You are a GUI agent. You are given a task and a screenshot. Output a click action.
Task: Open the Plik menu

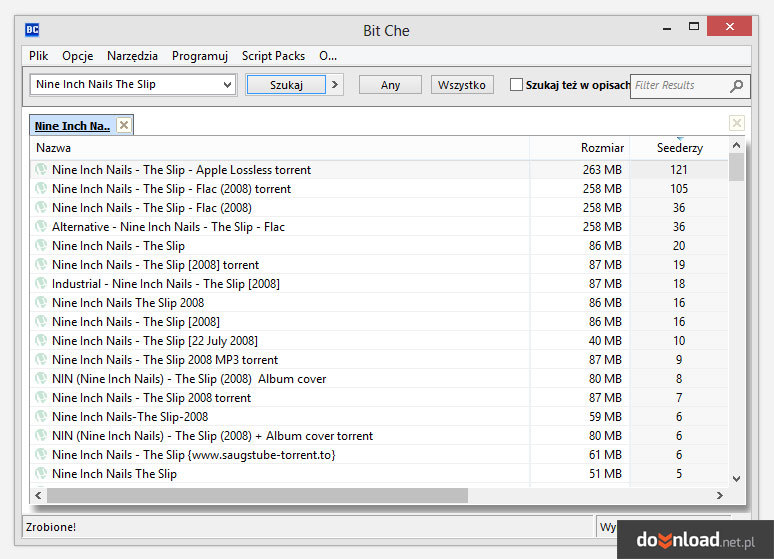pos(39,56)
